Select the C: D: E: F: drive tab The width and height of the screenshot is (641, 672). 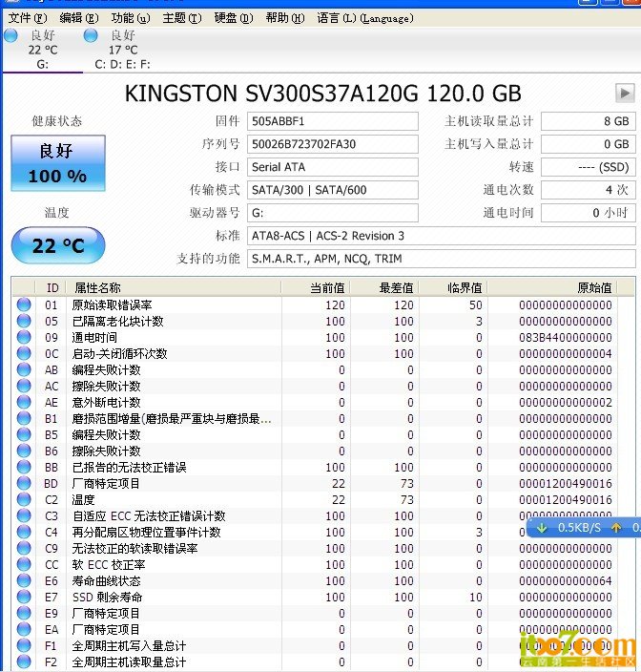(123, 51)
